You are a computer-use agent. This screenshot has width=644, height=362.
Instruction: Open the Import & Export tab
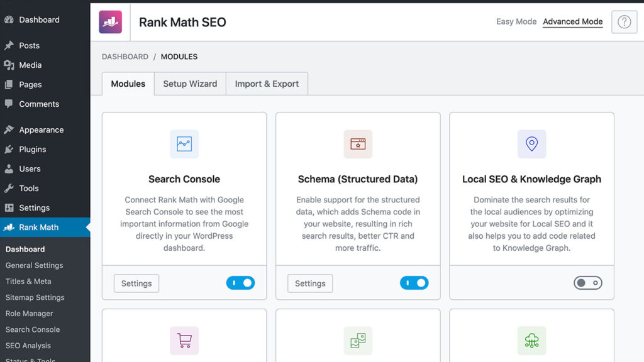coord(267,84)
